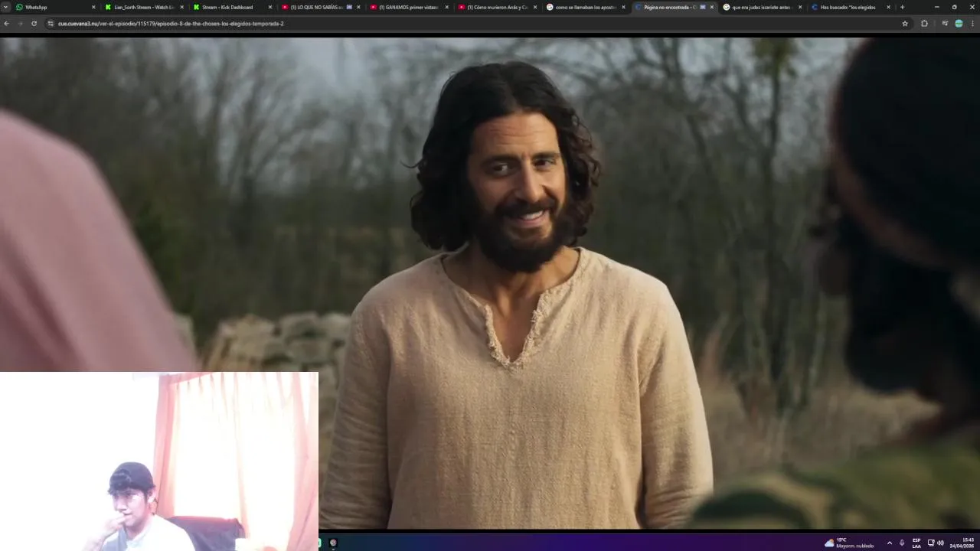This screenshot has width=980, height=551.
Task: Close the Has buscado los elegidos tab
Action: coord(888,7)
